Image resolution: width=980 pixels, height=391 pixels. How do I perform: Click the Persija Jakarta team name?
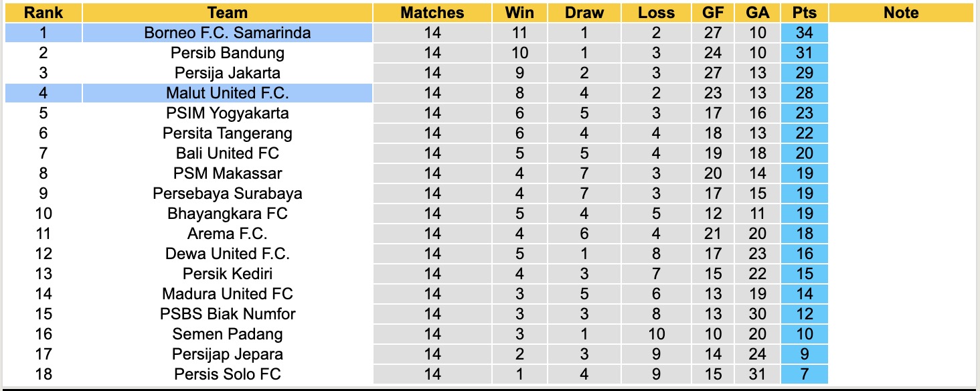click(228, 73)
